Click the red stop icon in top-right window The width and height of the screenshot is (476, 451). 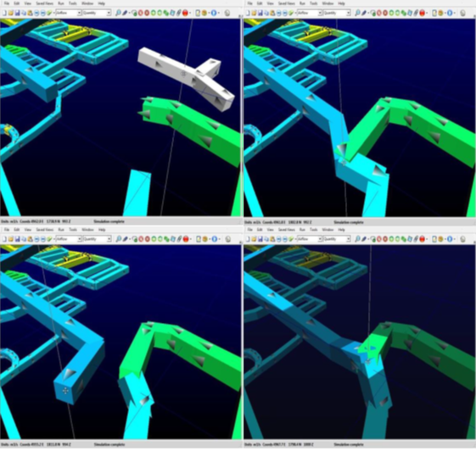click(422, 13)
